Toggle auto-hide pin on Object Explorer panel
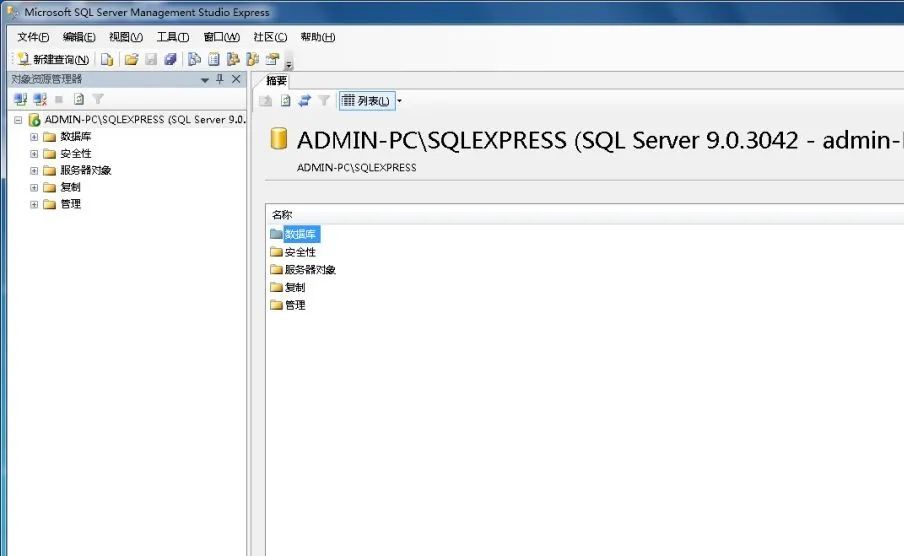This screenshot has width=904, height=556. pyautogui.click(x=220, y=79)
